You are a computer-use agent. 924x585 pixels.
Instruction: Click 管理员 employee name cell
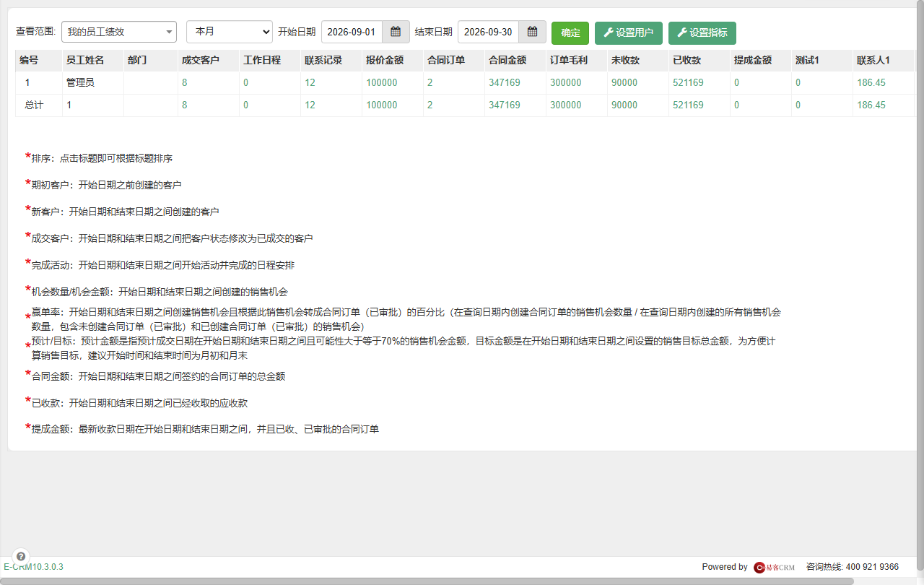(x=80, y=82)
